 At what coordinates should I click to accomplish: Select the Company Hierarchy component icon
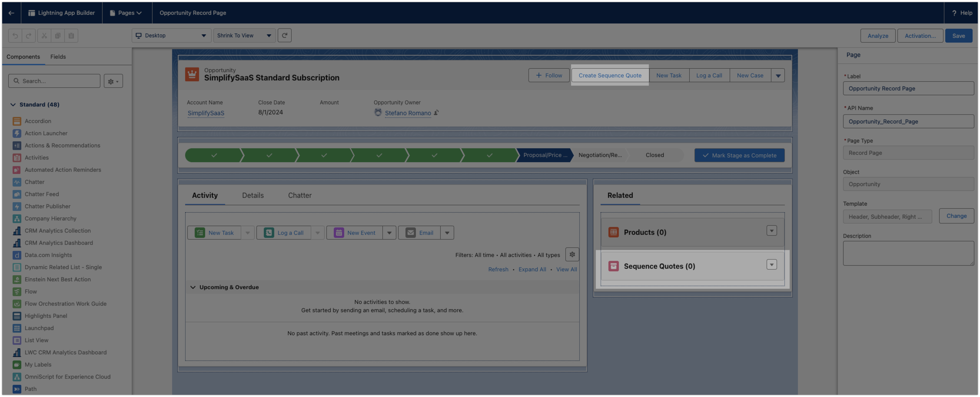coord(17,219)
